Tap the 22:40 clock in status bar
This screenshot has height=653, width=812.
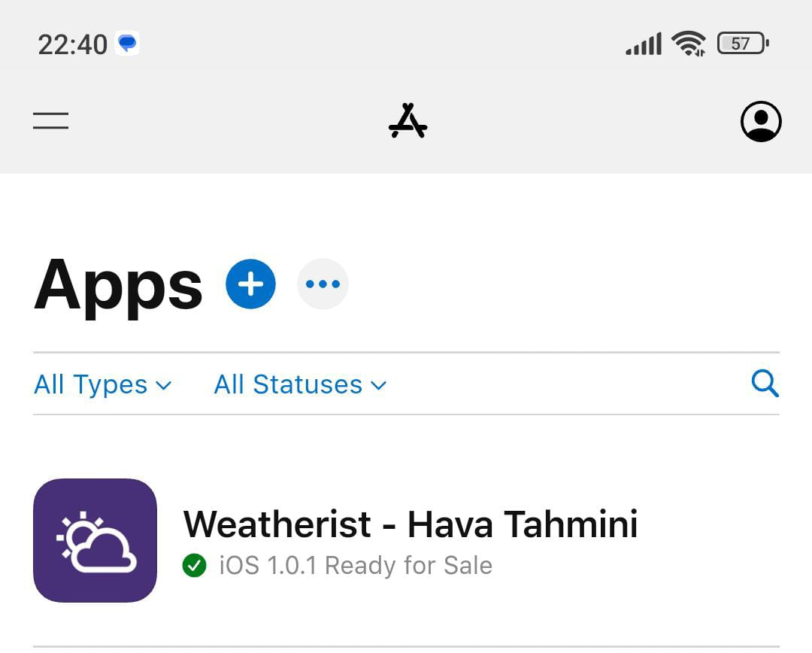click(72, 44)
